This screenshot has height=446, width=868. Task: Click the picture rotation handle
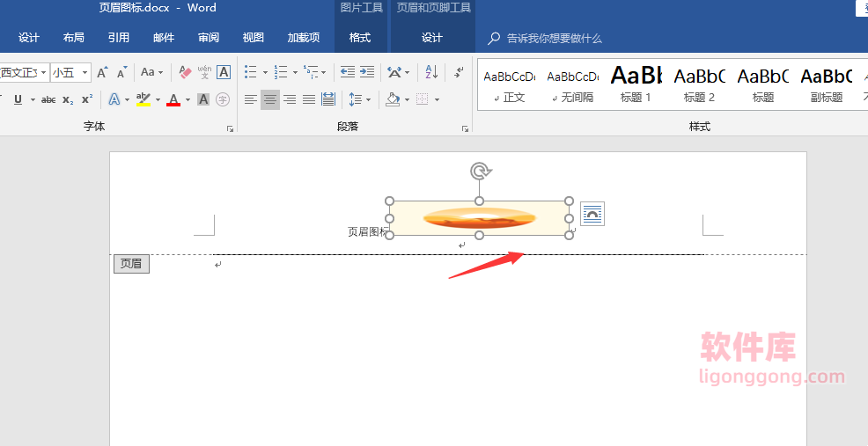tap(480, 172)
